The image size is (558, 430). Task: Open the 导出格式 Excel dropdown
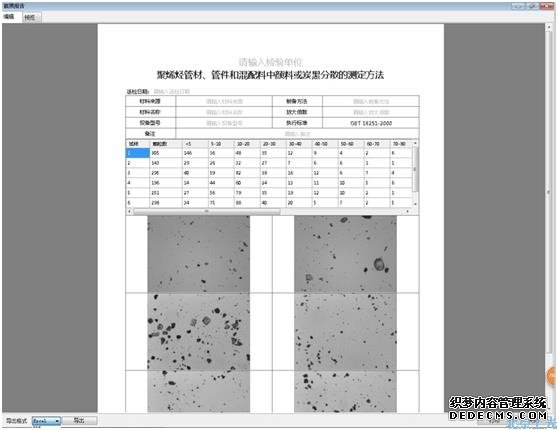coord(46,421)
